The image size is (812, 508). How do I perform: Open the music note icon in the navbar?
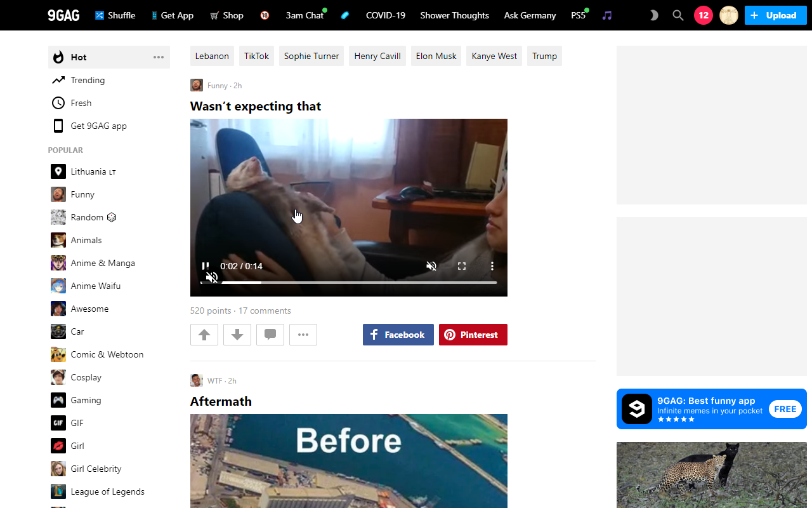point(607,15)
